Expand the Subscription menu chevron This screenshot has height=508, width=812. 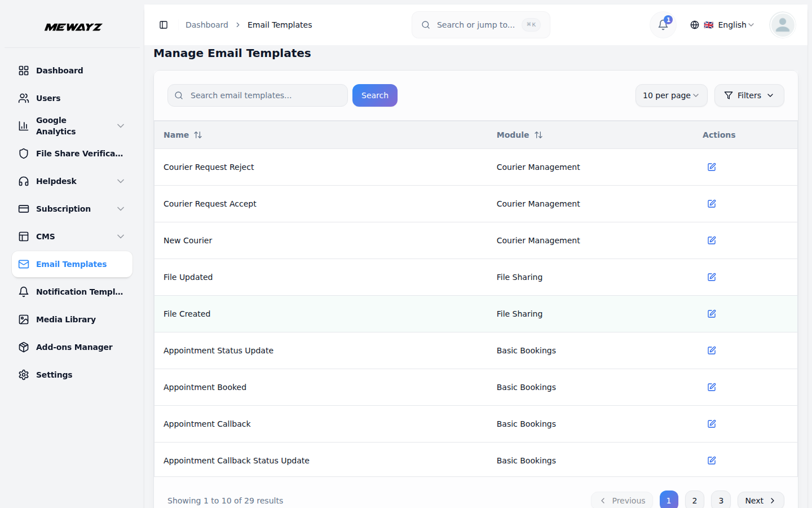[120, 208]
